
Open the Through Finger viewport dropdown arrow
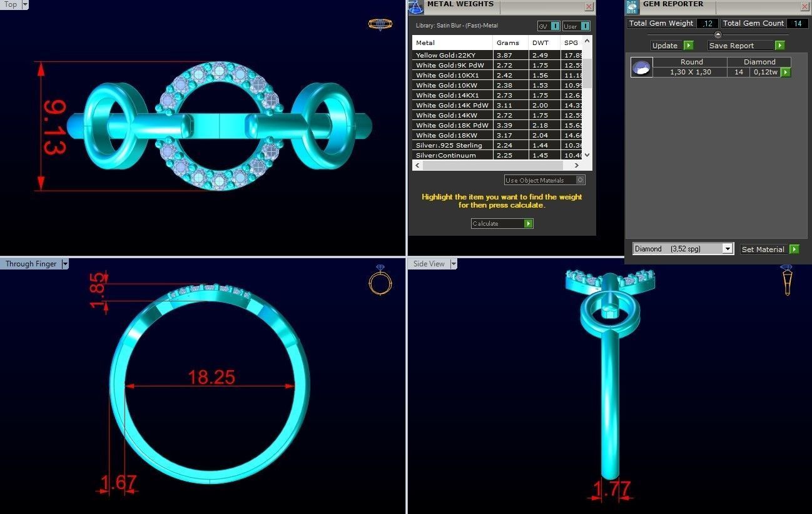tap(65, 264)
